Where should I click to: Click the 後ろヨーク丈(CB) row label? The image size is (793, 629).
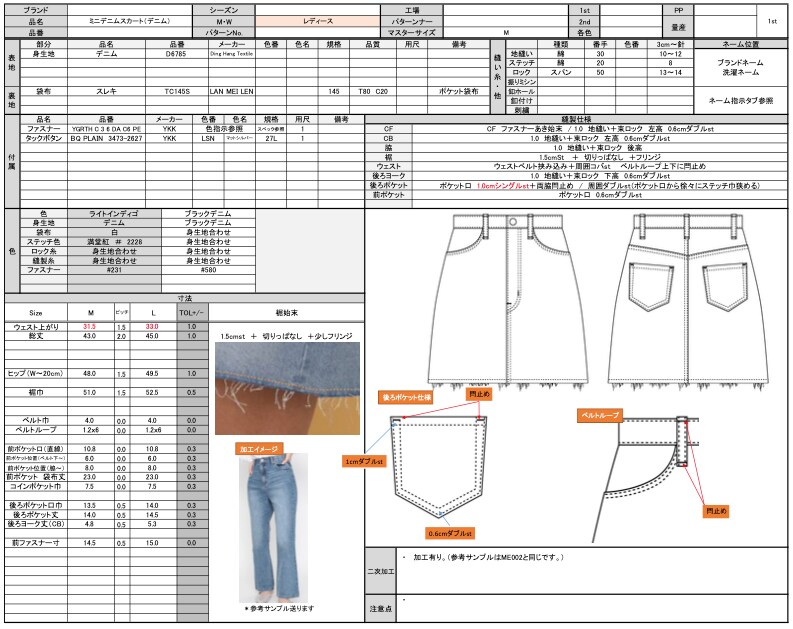tap(36, 524)
